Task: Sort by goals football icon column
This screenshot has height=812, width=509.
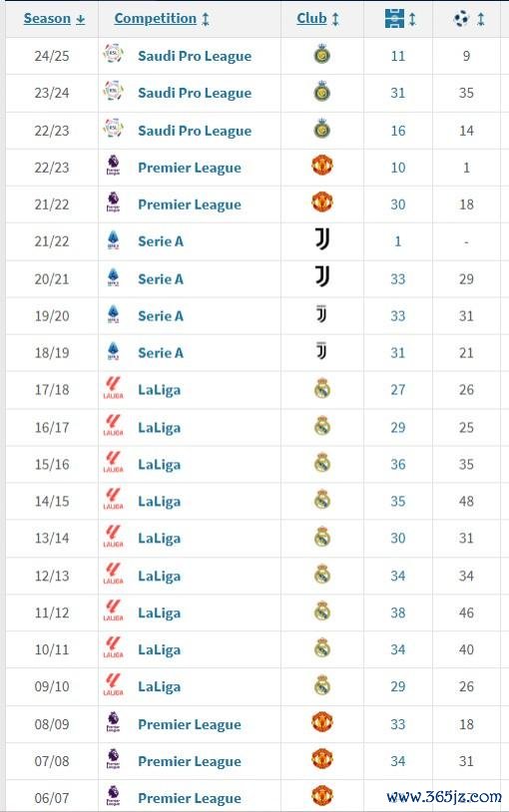Action: pos(468,19)
